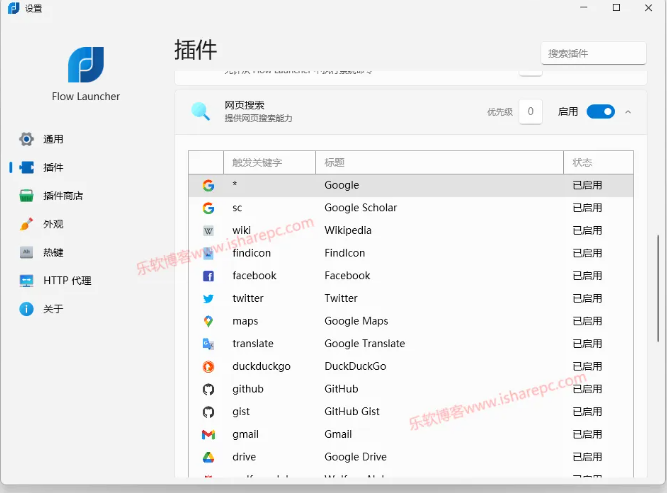
Task: Select the keyword "findicon" cell
Action: tap(251, 253)
